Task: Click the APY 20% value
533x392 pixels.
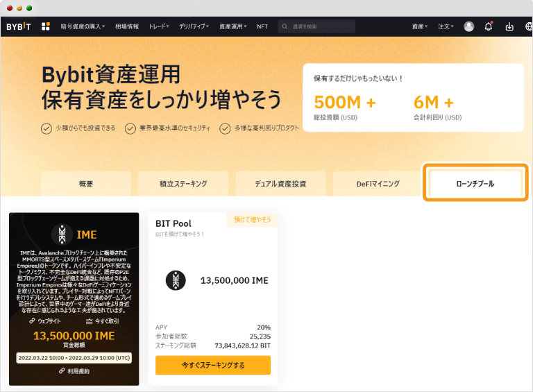Action: coord(264,327)
